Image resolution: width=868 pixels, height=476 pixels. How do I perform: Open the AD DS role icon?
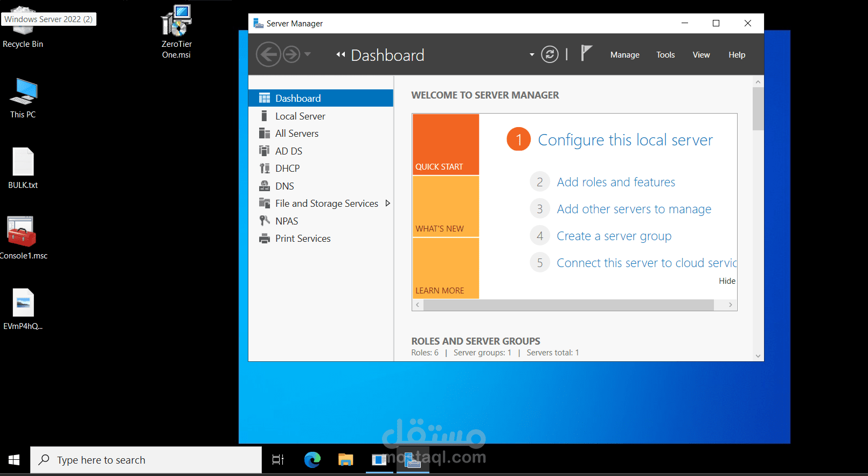click(264, 151)
